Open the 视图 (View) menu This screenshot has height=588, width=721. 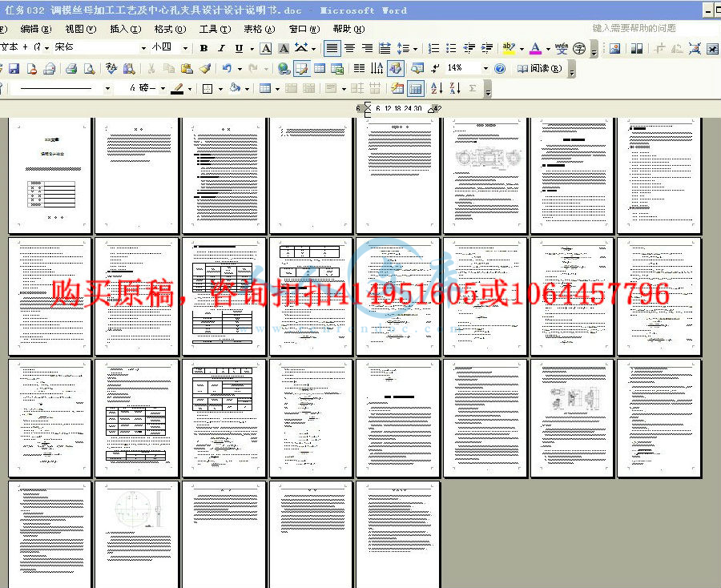pos(80,29)
